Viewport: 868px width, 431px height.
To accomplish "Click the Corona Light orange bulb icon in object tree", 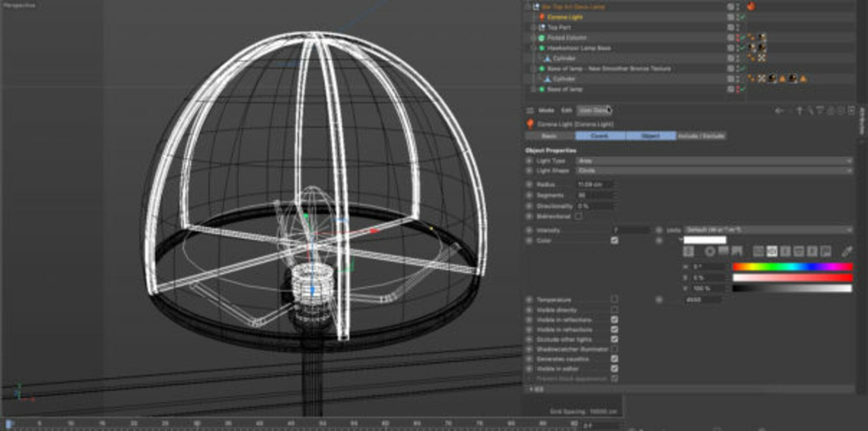I will click(x=542, y=17).
